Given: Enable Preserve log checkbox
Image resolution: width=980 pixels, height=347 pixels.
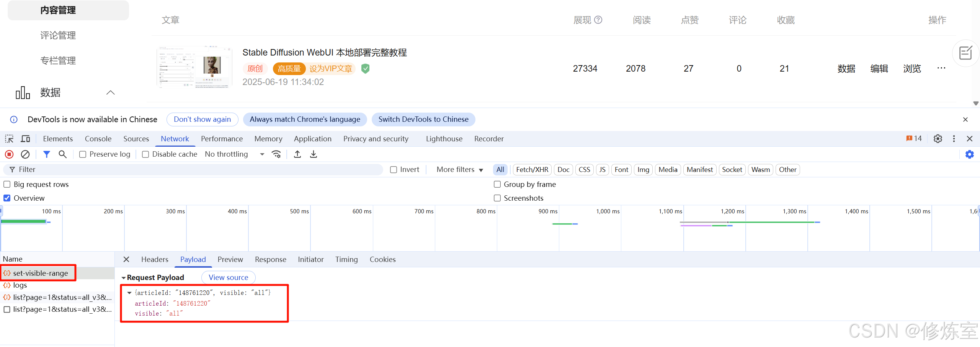Looking at the screenshot, I should (83, 154).
